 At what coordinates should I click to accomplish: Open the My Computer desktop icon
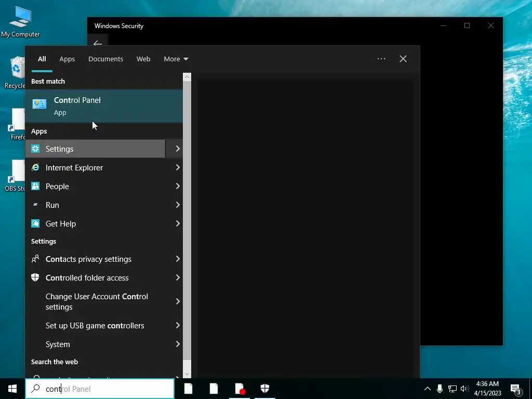tap(20, 21)
